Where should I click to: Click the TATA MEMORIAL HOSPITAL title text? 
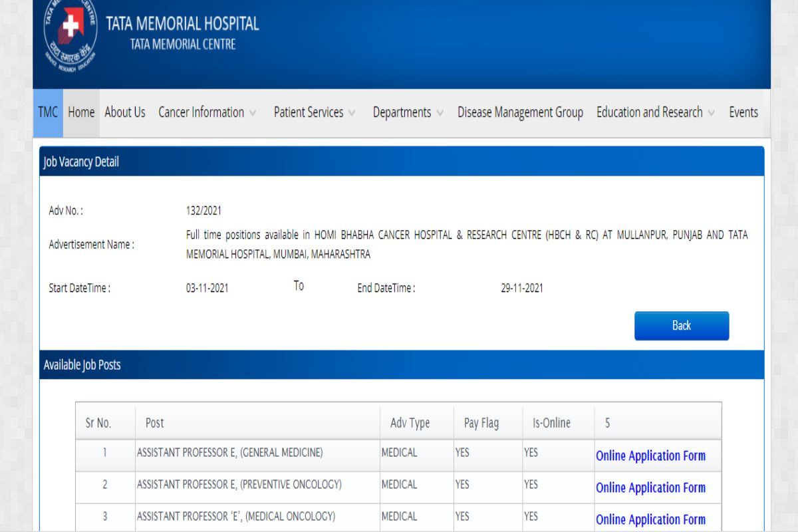[x=182, y=24]
